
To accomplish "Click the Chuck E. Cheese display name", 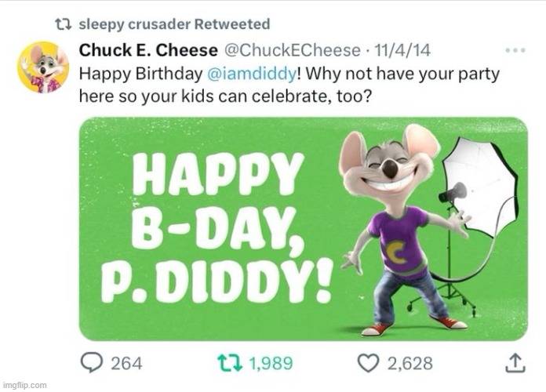I will pyautogui.click(x=148, y=50).
